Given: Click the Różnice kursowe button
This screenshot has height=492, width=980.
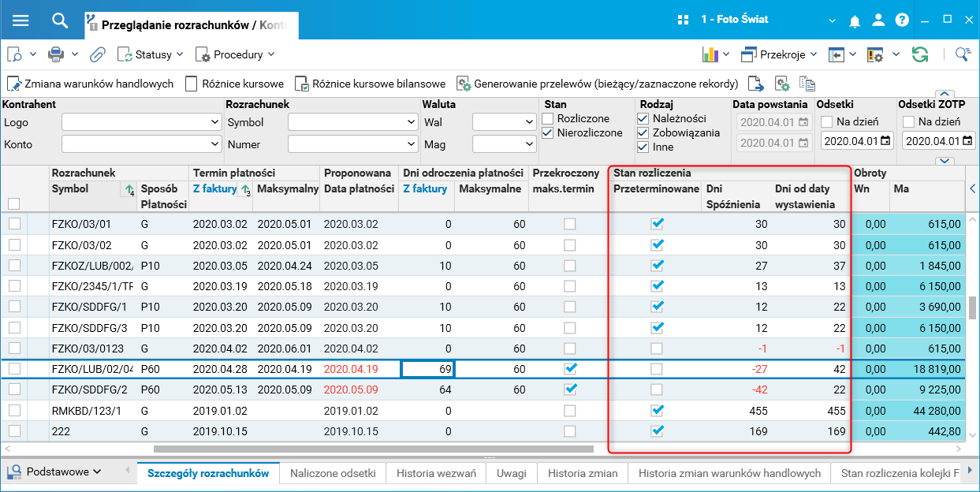Looking at the screenshot, I should (234, 84).
